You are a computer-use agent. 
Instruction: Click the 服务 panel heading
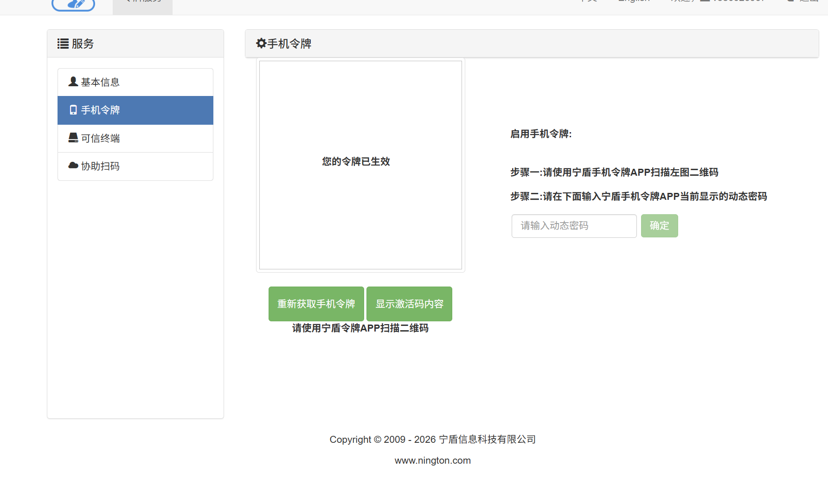tap(135, 44)
